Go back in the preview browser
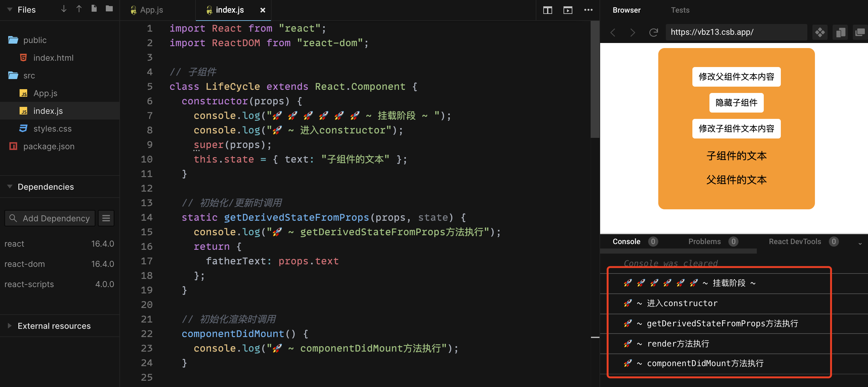Image resolution: width=868 pixels, height=387 pixels. pyautogui.click(x=613, y=32)
